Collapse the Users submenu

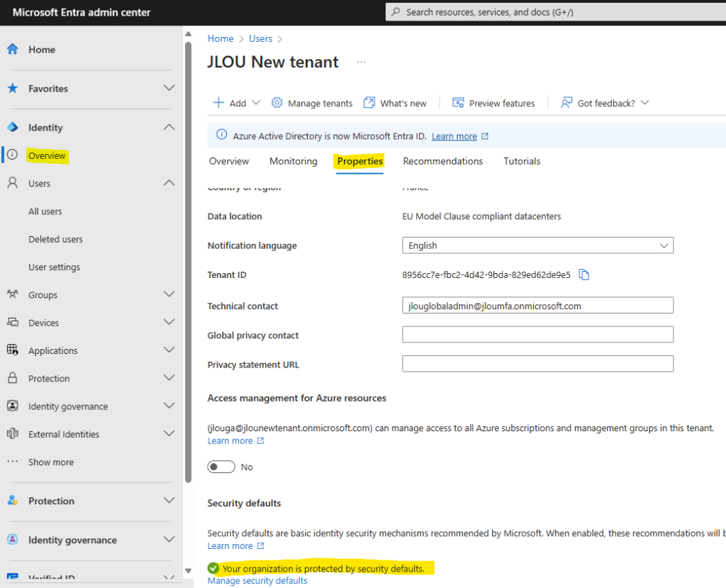click(x=169, y=183)
